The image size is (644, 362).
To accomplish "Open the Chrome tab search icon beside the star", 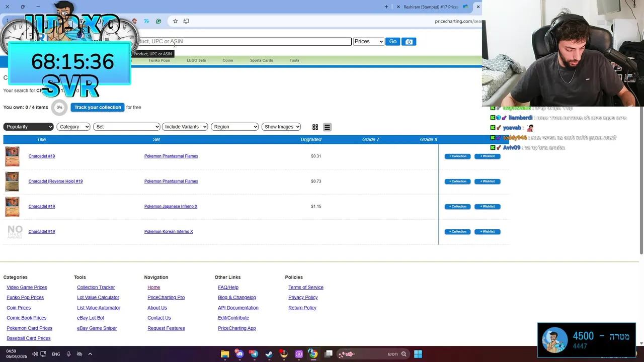I will pyautogui.click(x=186, y=21).
